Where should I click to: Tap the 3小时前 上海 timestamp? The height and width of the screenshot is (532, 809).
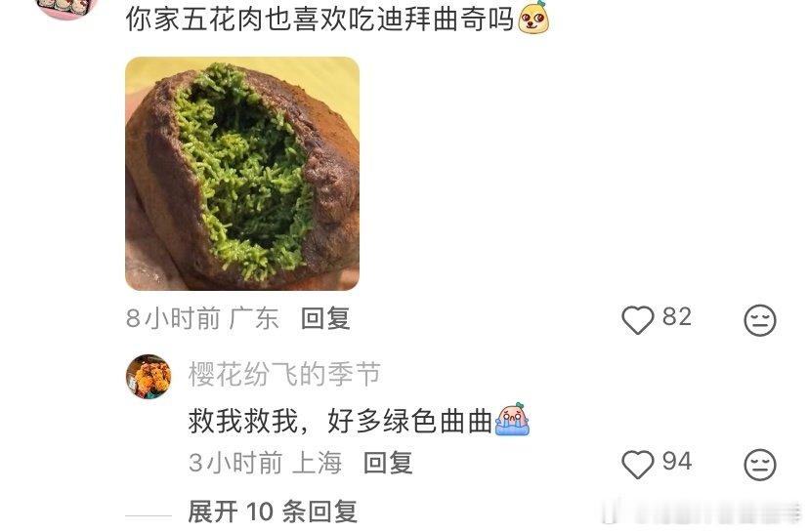(x=265, y=463)
